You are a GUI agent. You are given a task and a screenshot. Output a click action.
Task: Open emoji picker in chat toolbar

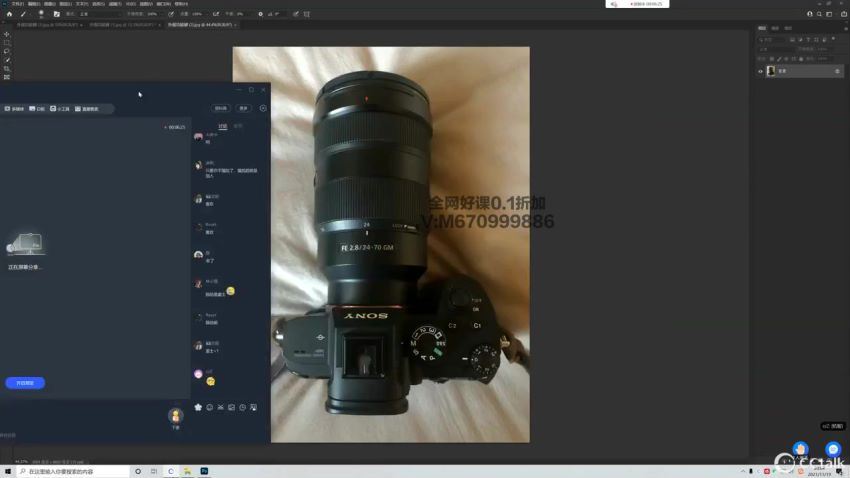[x=209, y=407]
